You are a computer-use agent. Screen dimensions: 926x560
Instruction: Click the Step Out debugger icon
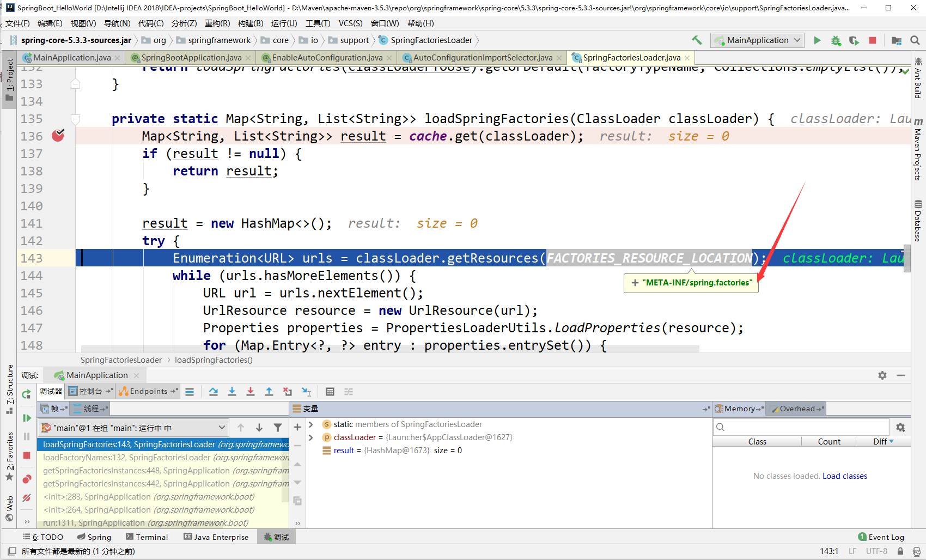coord(269,392)
